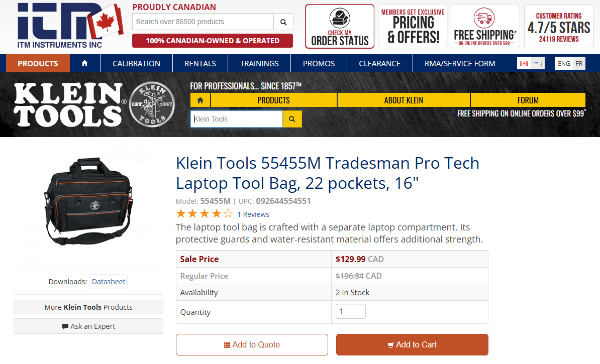Click the Canadian flag locale toggle
600x364 pixels.
click(x=525, y=63)
